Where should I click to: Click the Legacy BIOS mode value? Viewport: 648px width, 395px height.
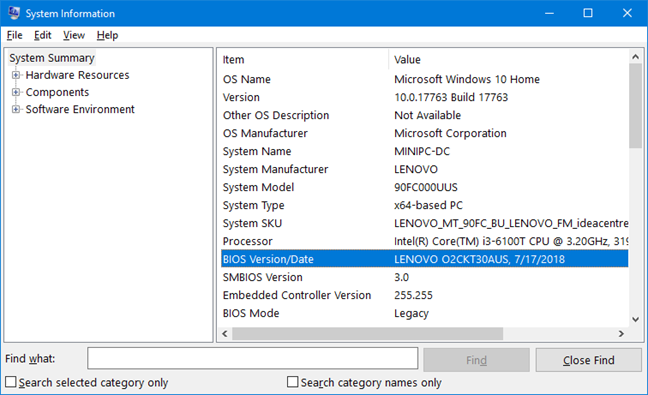(411, 313)
